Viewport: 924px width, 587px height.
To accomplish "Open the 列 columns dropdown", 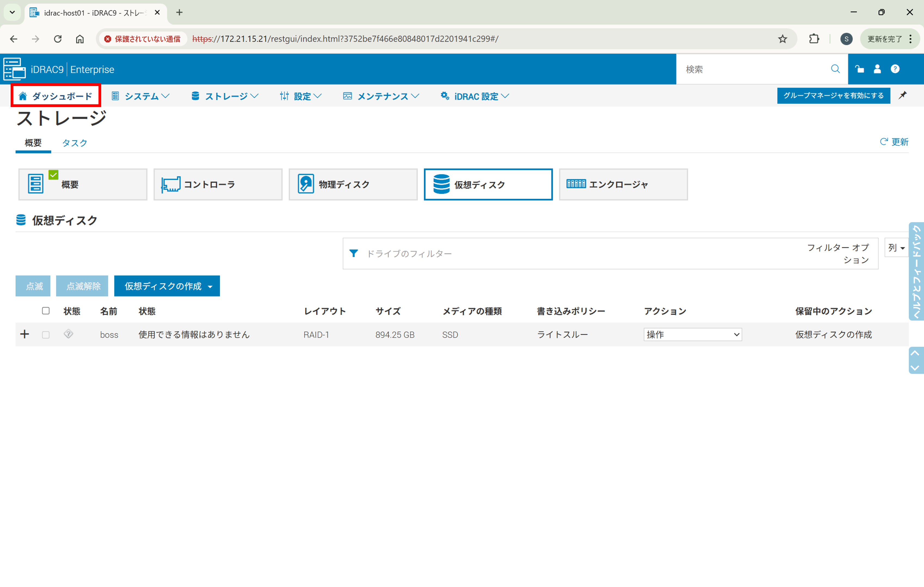I will coord(896,247).
